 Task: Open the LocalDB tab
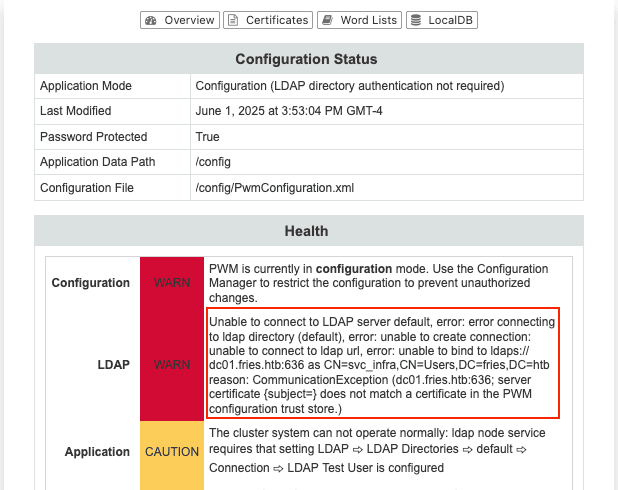[442, 20]
